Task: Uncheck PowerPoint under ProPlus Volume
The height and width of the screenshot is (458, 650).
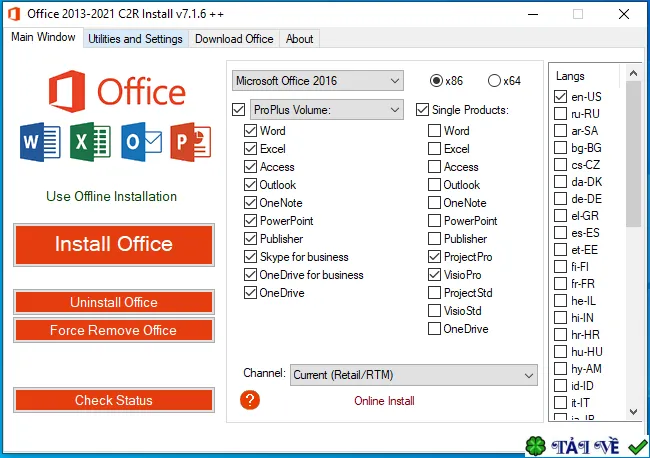Action: pos(250,221)
